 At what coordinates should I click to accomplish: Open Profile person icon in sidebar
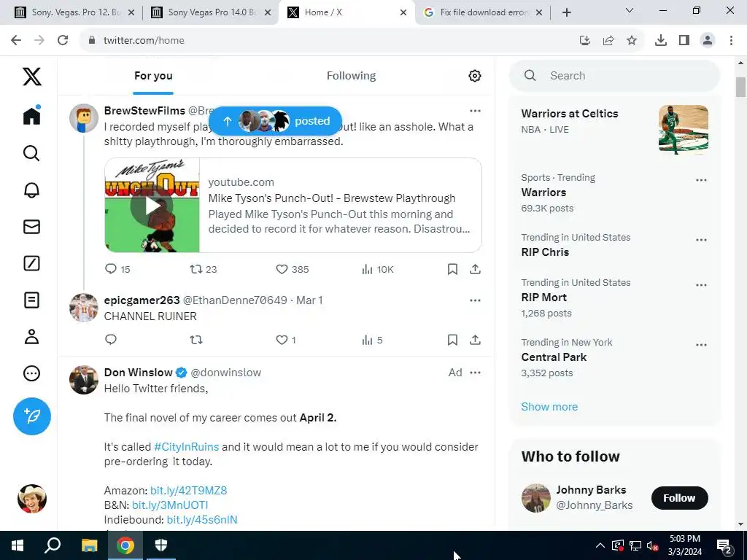point(31,337)
